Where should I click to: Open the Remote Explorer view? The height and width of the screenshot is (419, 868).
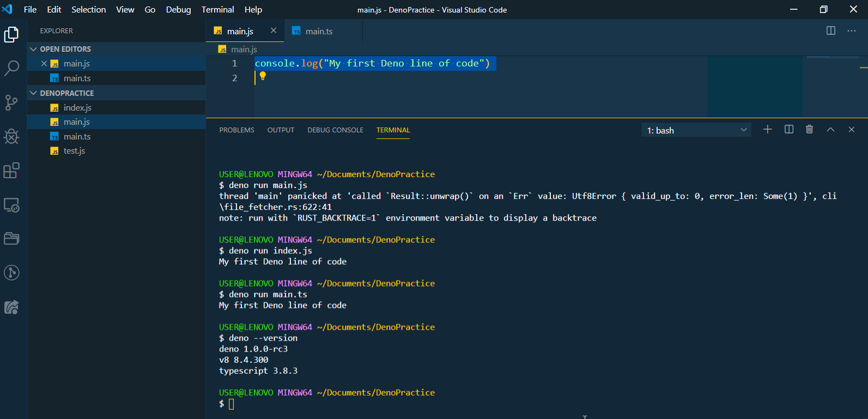tap(11, 205)
